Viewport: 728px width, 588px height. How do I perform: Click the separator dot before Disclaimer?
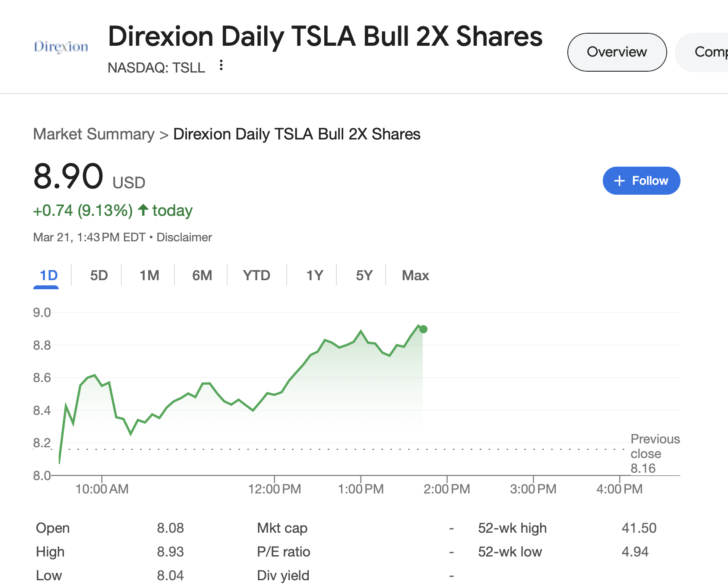coord(150,237)
